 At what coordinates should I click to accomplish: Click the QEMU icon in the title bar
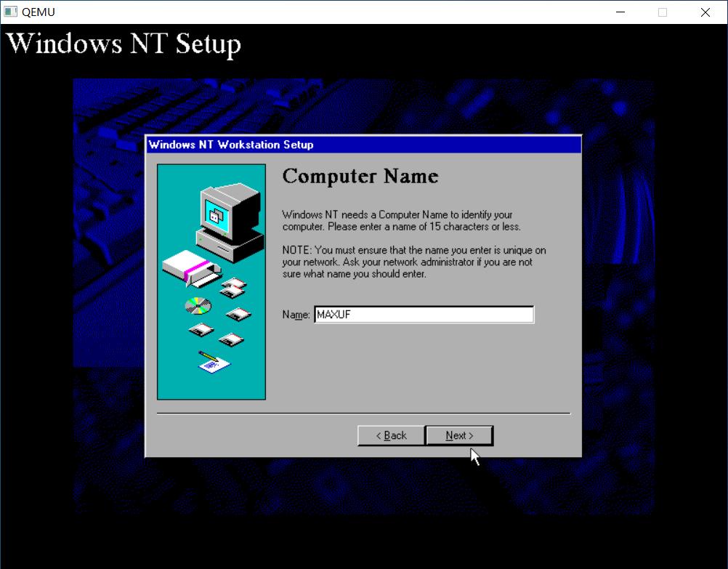coord(9,12)
